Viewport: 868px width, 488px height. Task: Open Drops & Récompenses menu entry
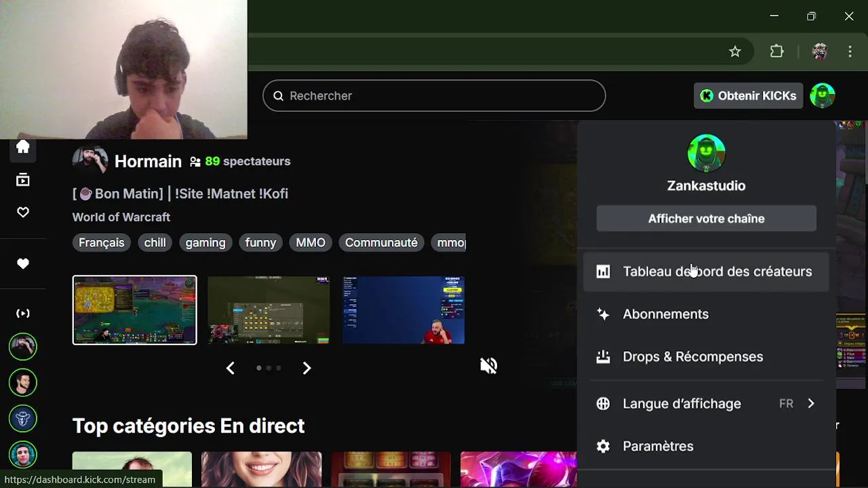706,357
